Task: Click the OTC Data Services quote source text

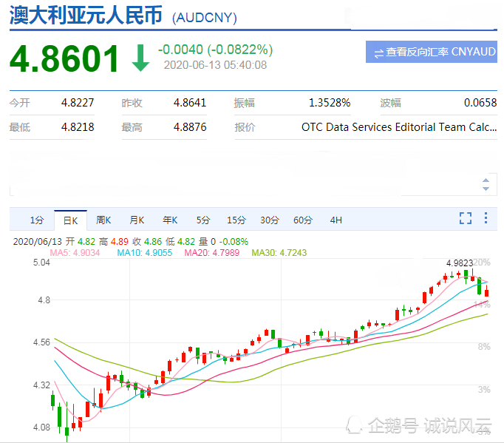Action: pos(399,127)
